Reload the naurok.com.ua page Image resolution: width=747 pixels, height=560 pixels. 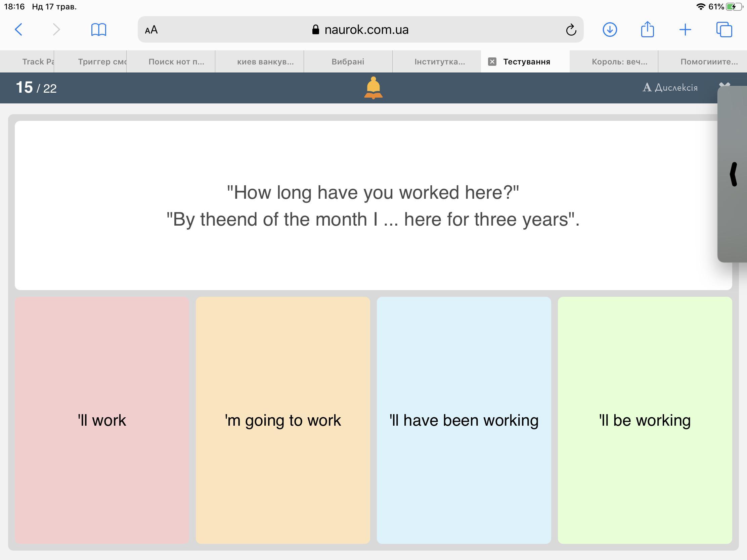pyautogui.click(x=571, y=30)
